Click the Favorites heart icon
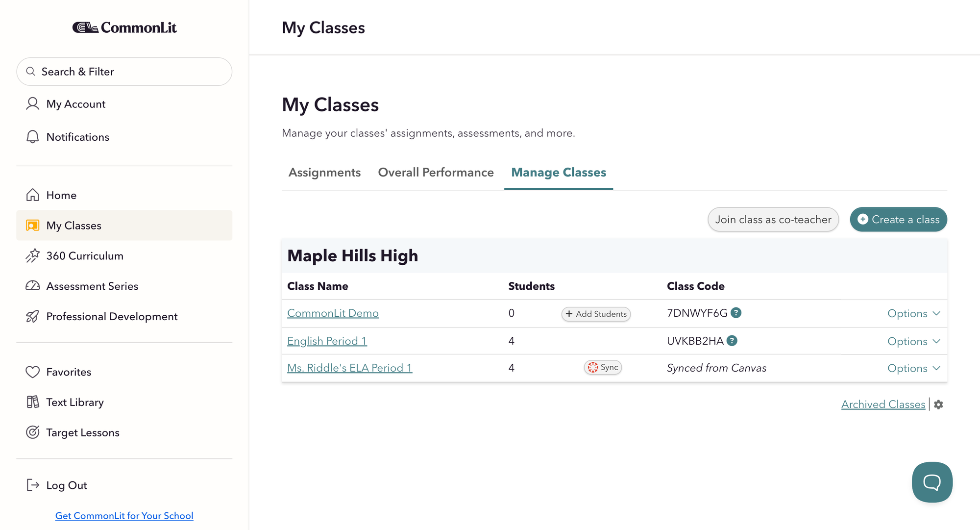Screen dimensions: 980x530 32,372
